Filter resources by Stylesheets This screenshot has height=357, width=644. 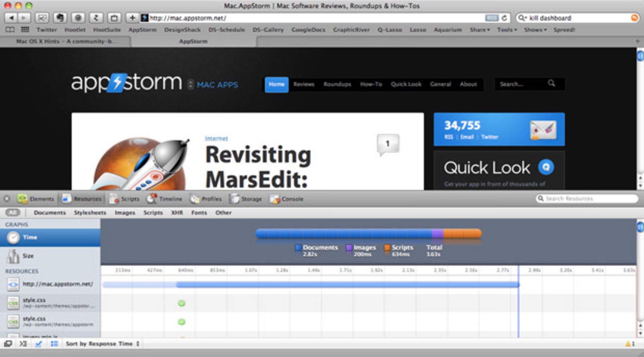[x=90, y=213]
